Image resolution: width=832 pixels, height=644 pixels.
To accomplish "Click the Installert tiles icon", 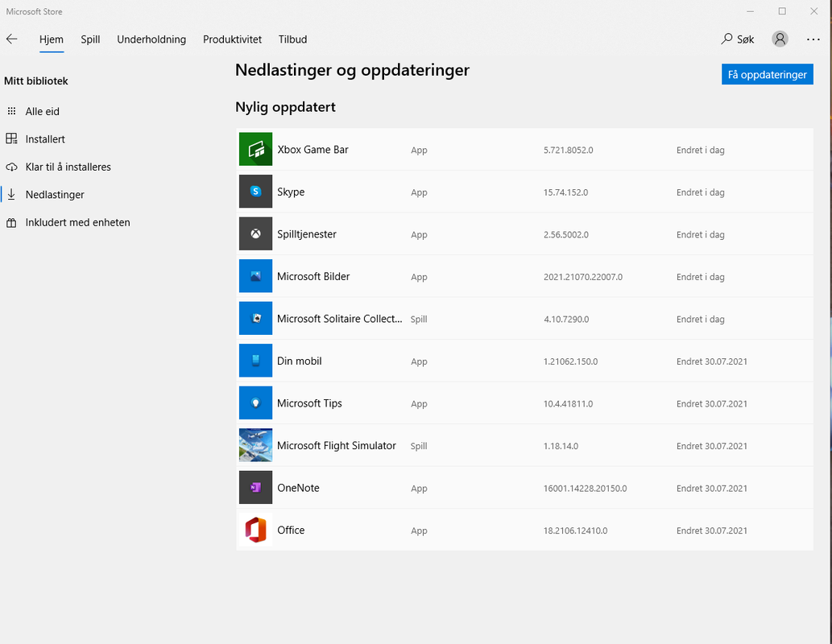I will [11, 138].
